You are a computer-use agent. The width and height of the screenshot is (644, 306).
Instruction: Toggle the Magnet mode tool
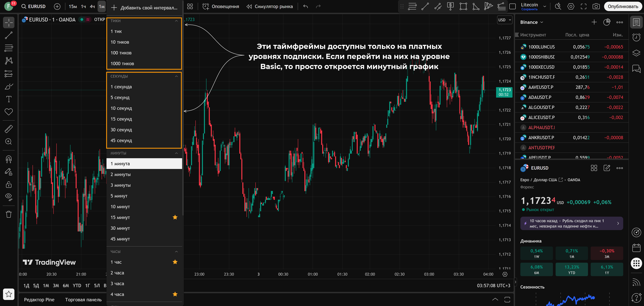9,159
